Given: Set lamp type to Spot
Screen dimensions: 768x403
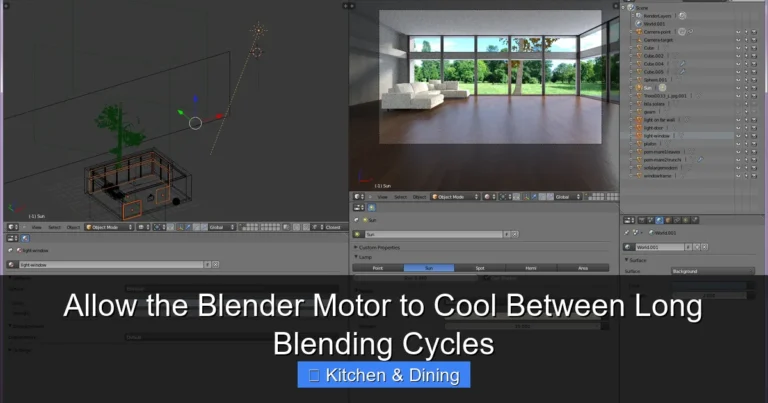Looking at the screenshot, I should pos(480,268).
